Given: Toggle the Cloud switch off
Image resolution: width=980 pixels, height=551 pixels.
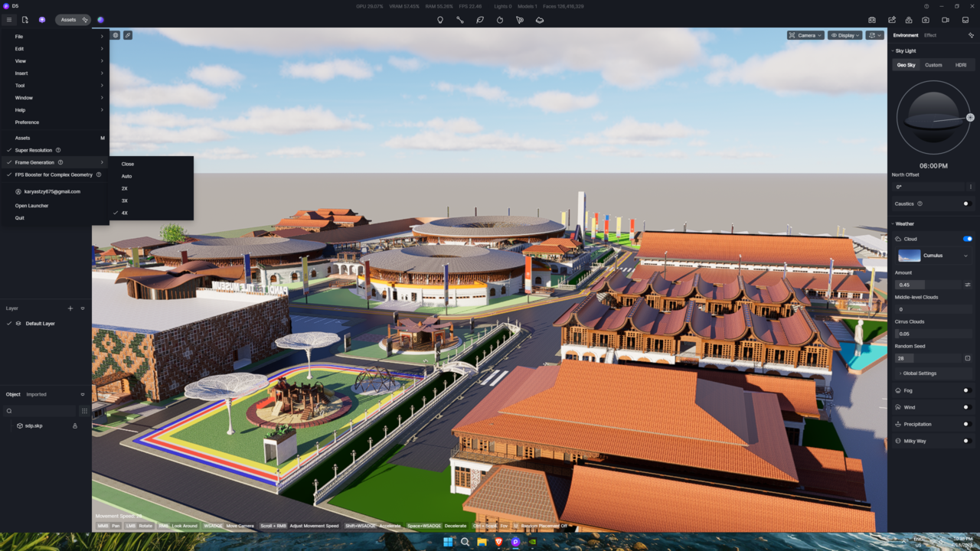Looking at the screenshot, I should (967, 239).
